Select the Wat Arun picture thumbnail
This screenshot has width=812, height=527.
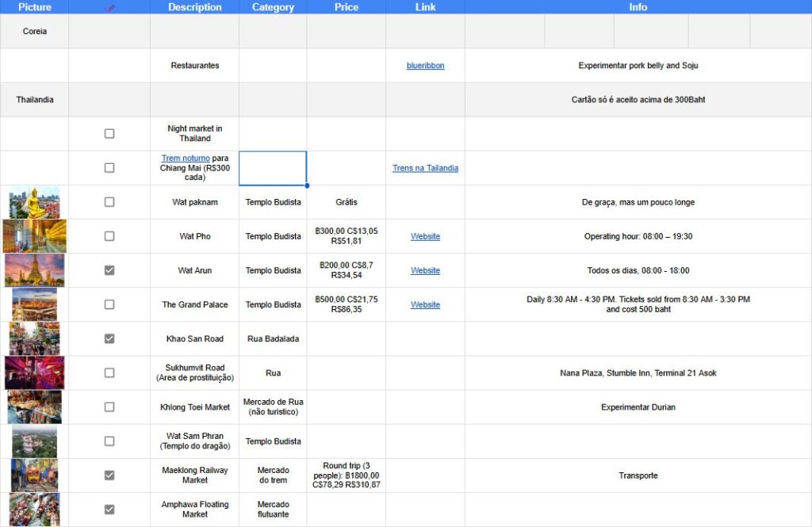(34, 270)
